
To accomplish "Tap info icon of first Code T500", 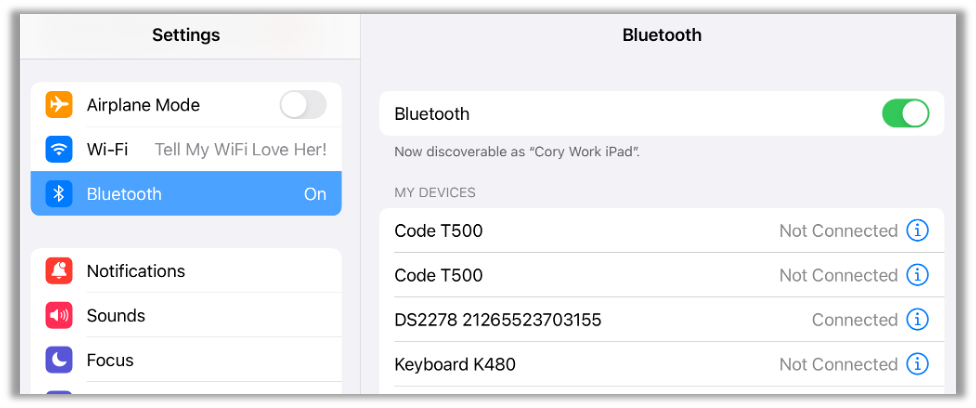I will (x=917, y=231).
